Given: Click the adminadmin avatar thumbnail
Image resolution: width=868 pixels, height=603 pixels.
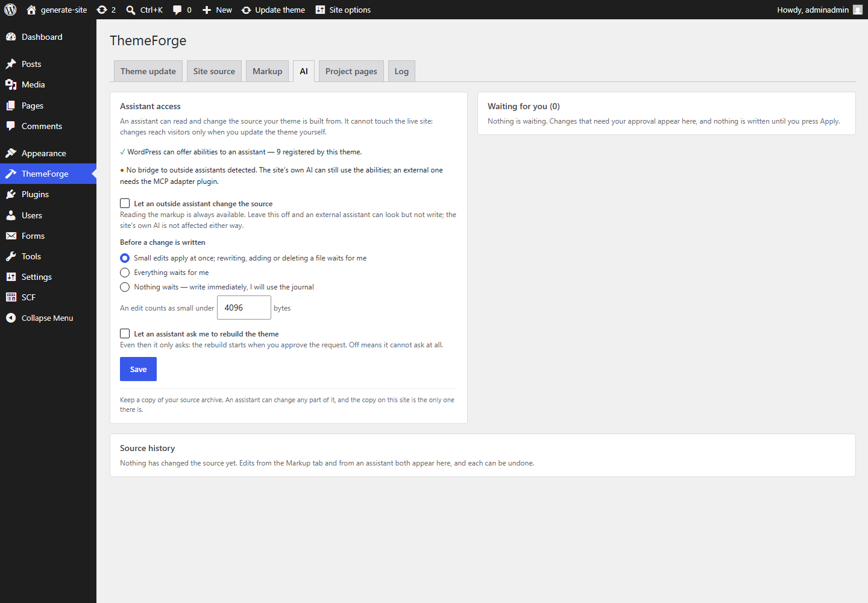Looking at the screenshot, I should point(858,10).
